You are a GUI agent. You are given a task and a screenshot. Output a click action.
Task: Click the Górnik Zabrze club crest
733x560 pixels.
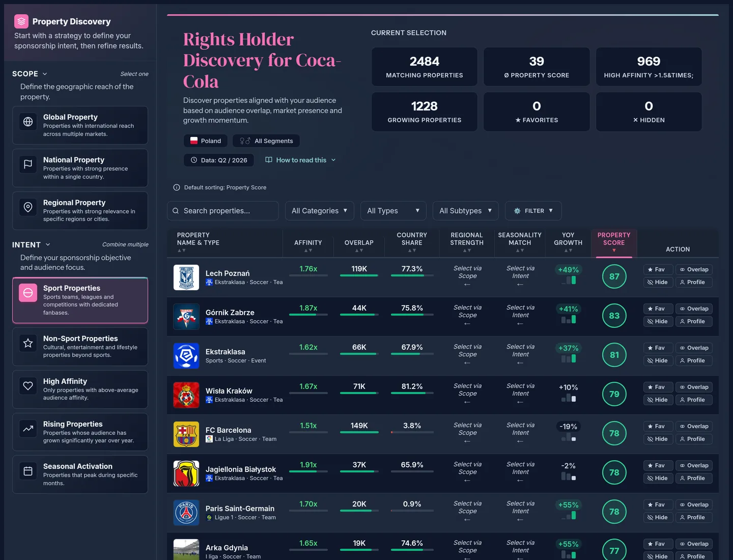[x=186, y=317]
